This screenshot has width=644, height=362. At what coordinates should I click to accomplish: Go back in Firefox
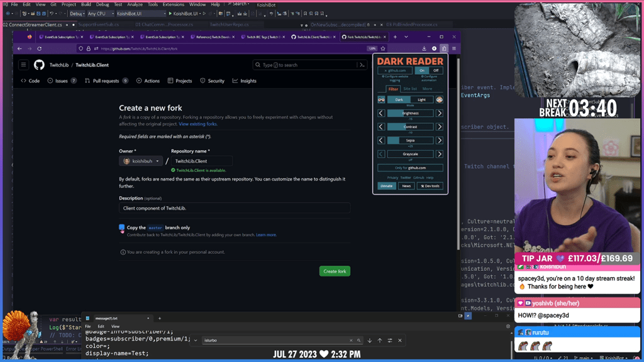tap(19, 48)
